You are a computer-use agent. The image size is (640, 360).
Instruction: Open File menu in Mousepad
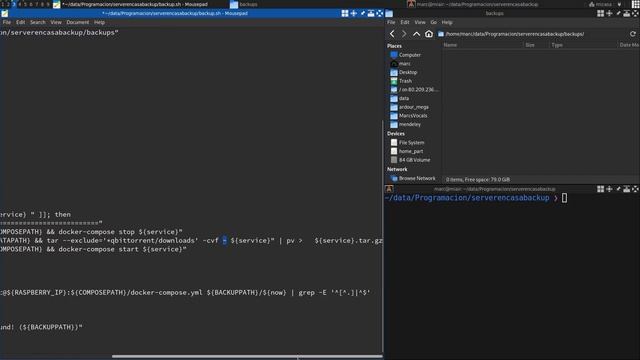tap(7, 22)
